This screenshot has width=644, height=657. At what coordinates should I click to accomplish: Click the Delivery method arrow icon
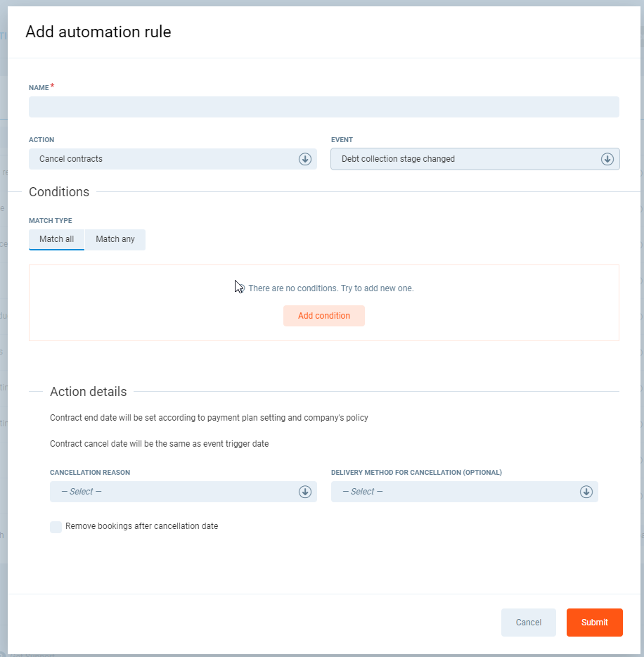(586, 492)
